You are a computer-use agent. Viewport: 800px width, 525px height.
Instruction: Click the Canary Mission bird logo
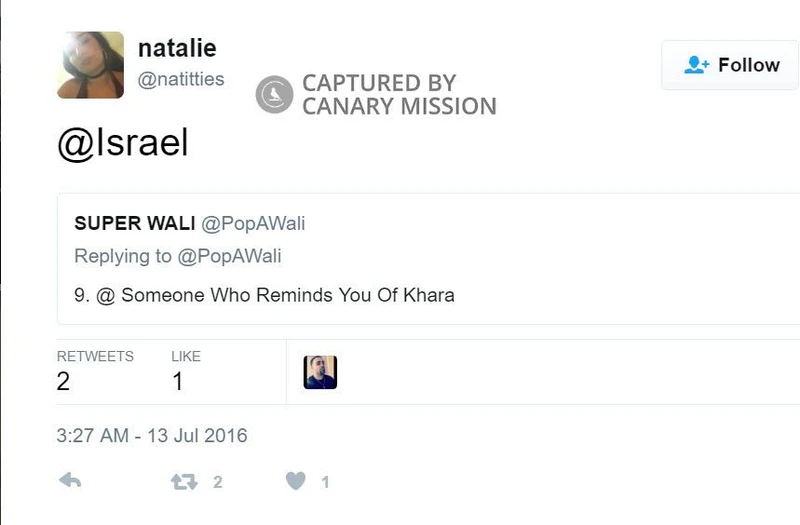[x=273, y=95]
